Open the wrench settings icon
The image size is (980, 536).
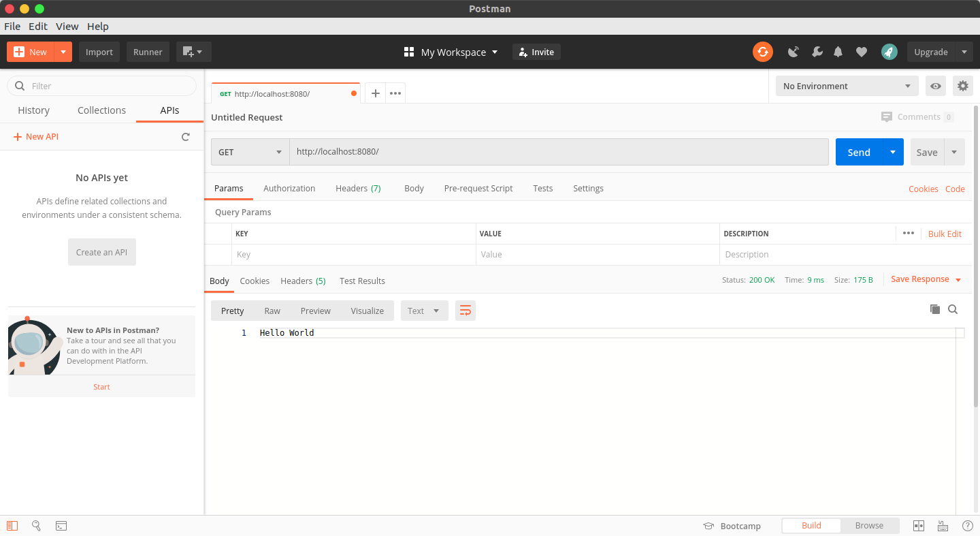click(817, 52)
